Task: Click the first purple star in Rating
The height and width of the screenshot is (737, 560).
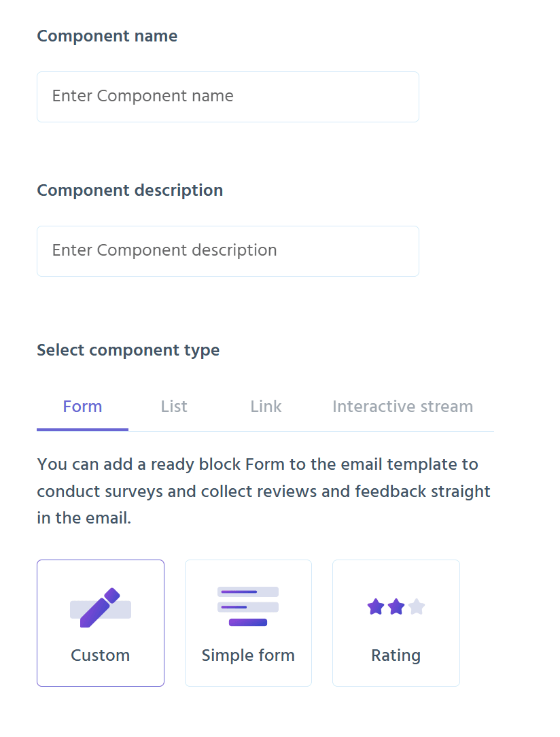Action: [376, 606]
